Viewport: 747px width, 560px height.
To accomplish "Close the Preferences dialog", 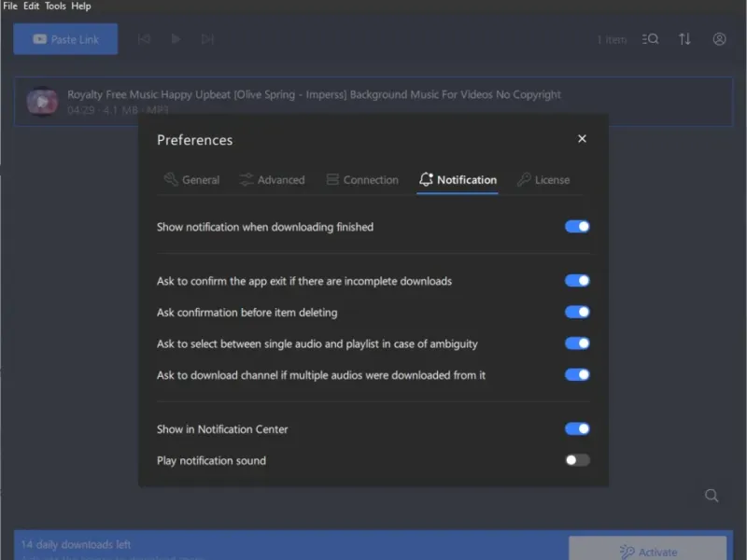I will click(582, 139).
